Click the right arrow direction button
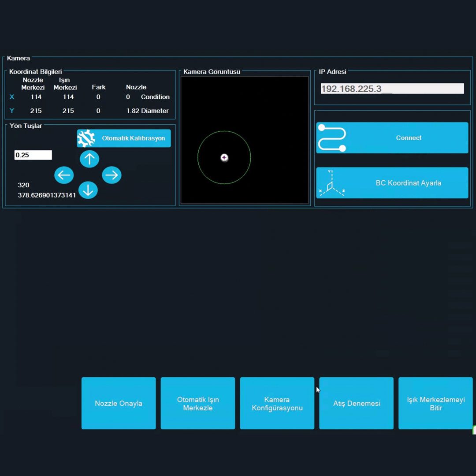 112,175
